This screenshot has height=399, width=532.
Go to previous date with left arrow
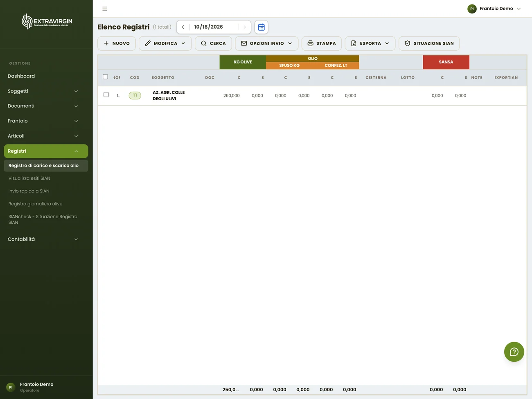click(183, 27)
